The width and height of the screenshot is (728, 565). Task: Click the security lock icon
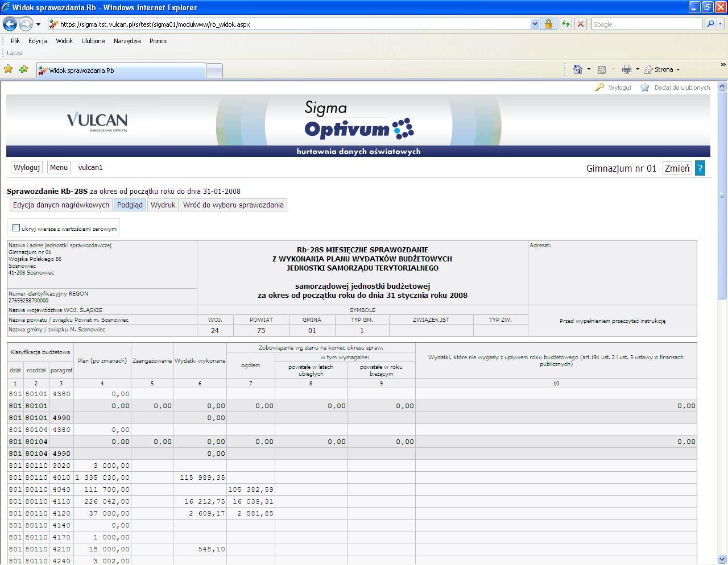click(548, 24)
